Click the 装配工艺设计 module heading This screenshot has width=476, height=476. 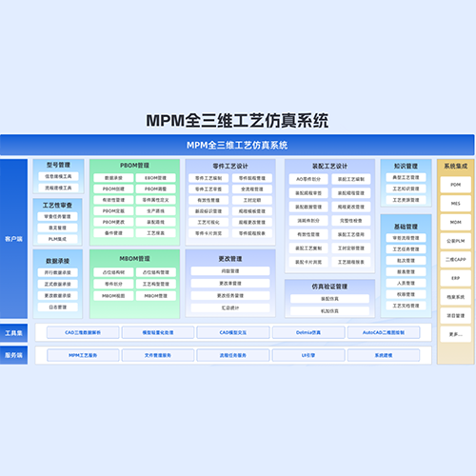(x=329, y=166)
